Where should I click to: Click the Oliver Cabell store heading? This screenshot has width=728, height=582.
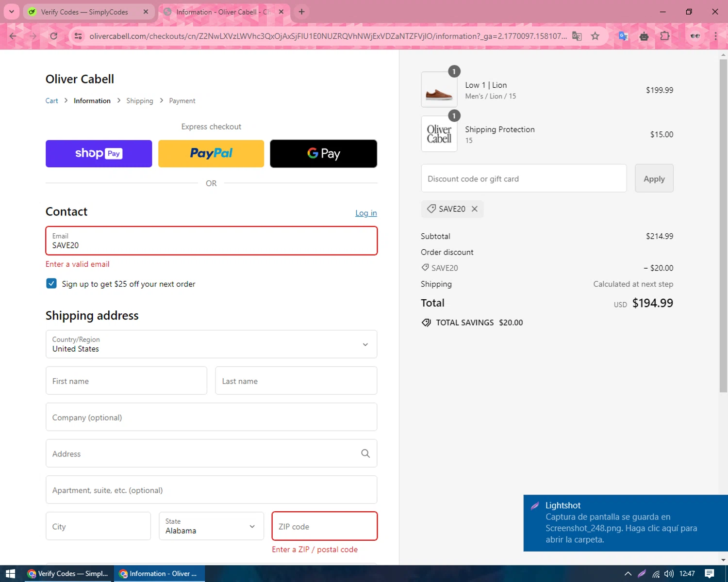(x=80, y=79)
